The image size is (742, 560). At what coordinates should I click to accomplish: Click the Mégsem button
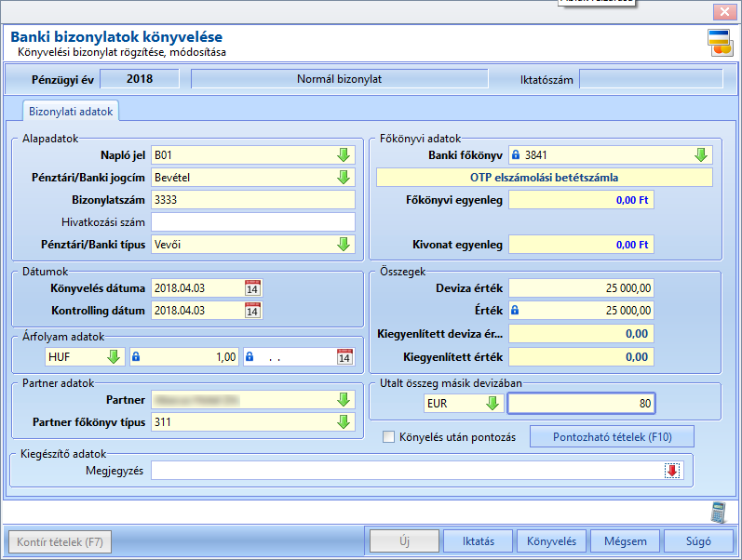pos(626,541)
